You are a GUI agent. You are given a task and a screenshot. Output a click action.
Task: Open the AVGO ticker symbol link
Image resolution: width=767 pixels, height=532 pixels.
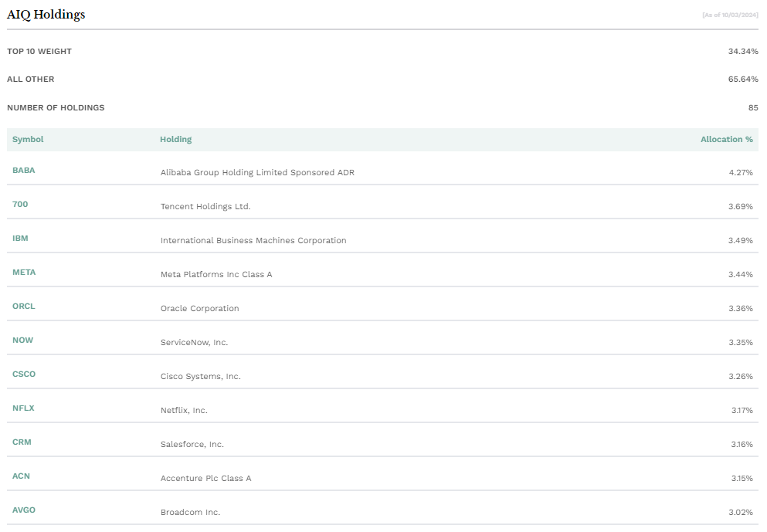(23, 510)
